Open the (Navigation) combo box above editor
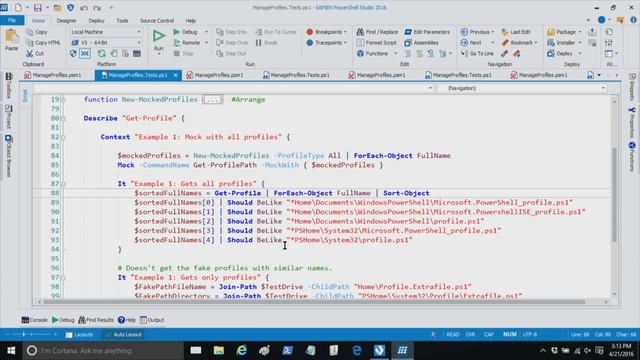 pyautogui.click(x=522, y=88)
